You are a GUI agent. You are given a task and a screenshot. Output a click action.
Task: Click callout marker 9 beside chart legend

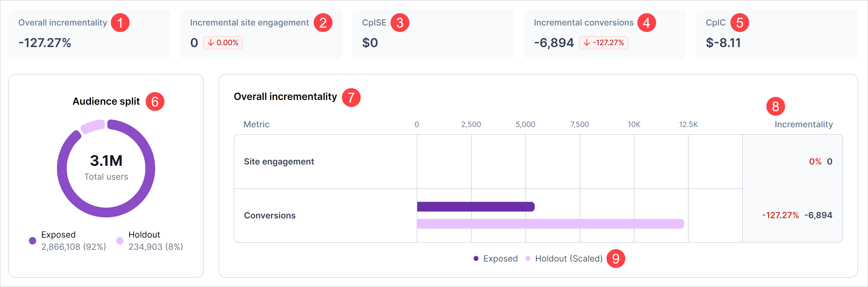[x=615, y=259]
